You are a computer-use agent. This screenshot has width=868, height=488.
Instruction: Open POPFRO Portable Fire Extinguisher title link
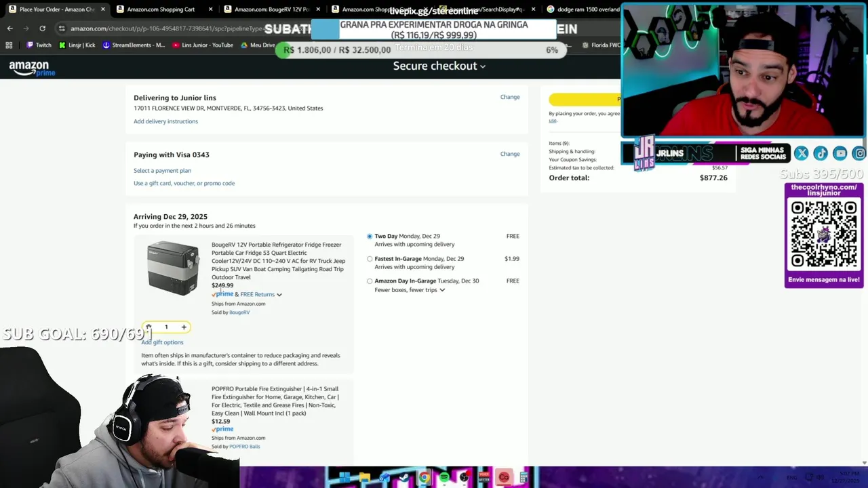pos(275,401)
